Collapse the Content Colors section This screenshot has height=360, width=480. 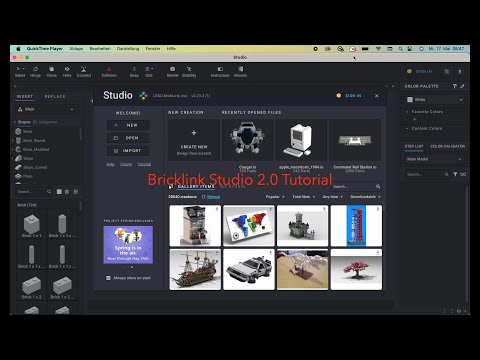point(407,128)
